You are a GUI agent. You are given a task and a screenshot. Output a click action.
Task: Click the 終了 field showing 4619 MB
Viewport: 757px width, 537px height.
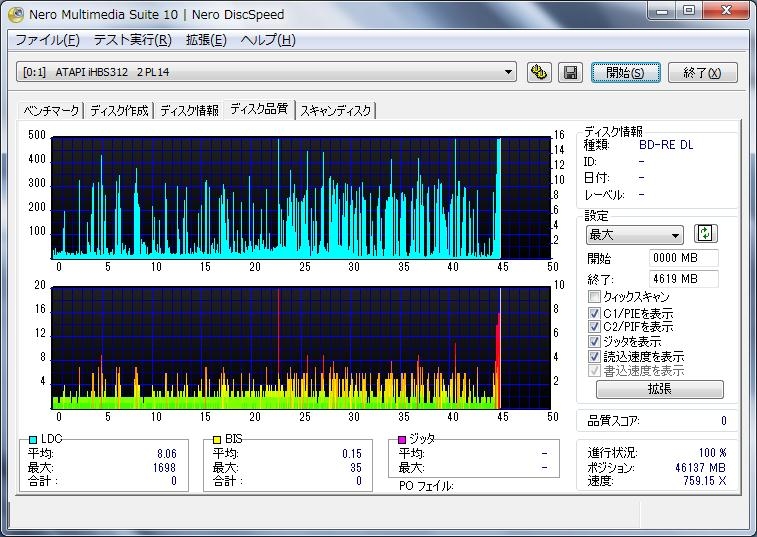(x=683, y=279)
